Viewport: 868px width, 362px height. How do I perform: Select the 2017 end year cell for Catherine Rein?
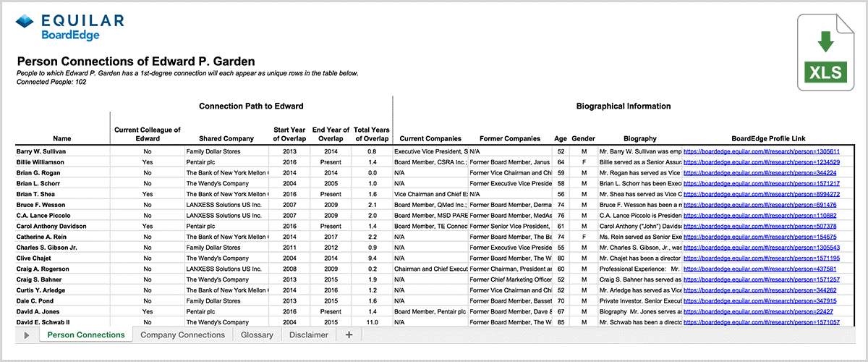pyautogui.click(x=331, y=237)
